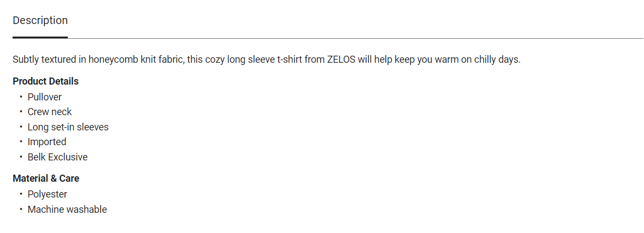Viewport: 644px width, 233px height.
Task: Click the Product Details heading
Action: pos(45,81)
